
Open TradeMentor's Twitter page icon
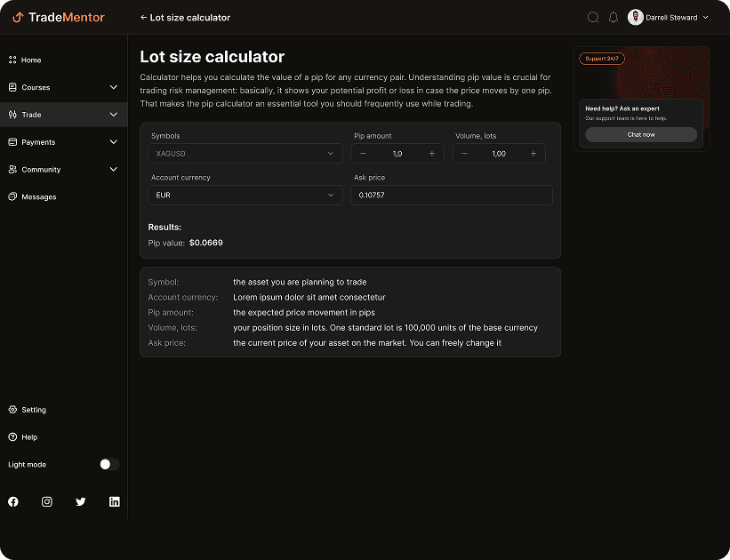[81, 501]
